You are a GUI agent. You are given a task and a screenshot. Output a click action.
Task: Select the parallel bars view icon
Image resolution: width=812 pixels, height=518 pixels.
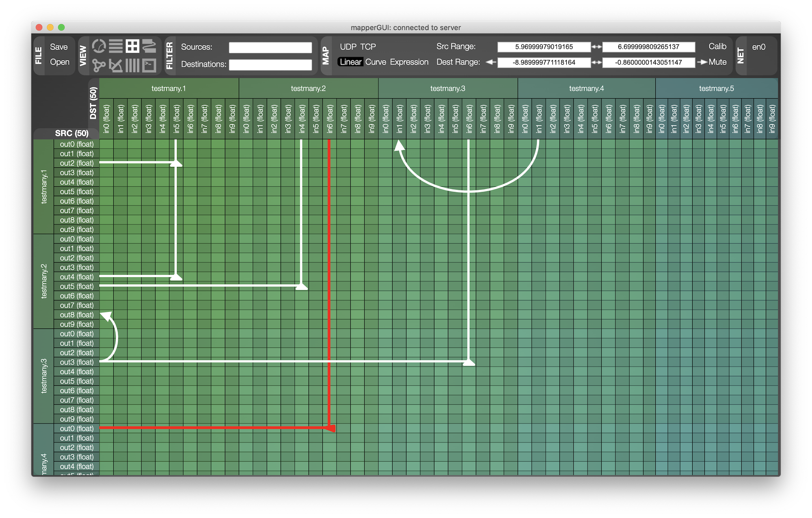(132, 65)
